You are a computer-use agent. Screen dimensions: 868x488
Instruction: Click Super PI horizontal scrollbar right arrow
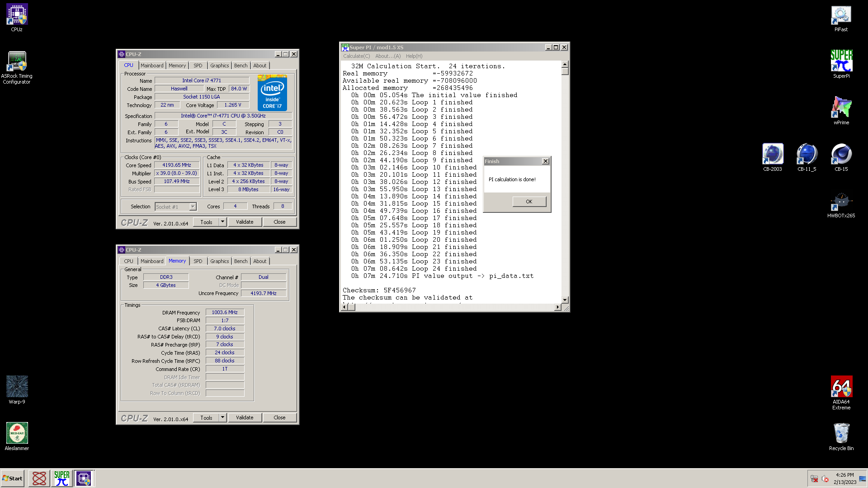tap(557, 307)
